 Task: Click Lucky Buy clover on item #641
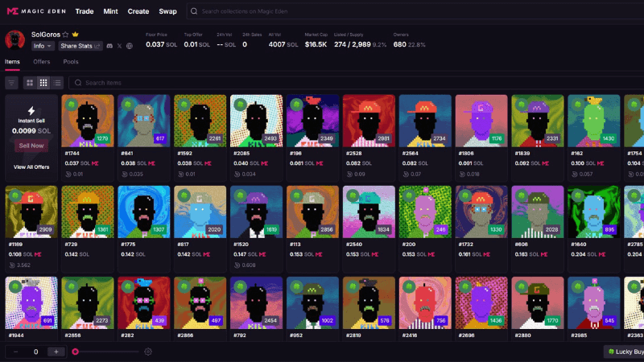coord(128,105)
